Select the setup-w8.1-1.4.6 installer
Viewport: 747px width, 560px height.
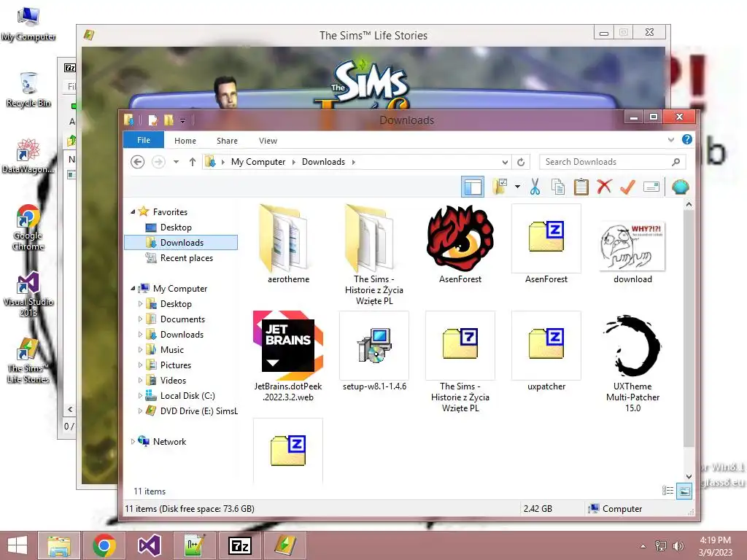tap(374, 351)
